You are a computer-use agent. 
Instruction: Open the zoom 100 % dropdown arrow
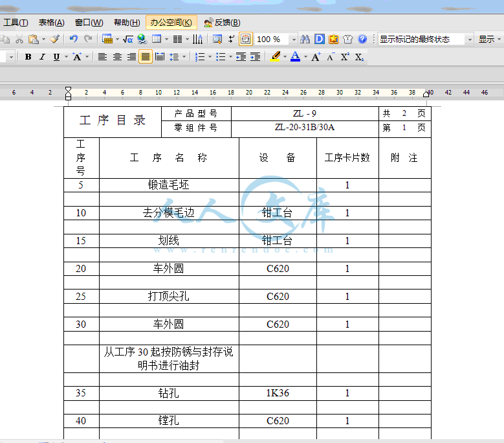[294, 40]
